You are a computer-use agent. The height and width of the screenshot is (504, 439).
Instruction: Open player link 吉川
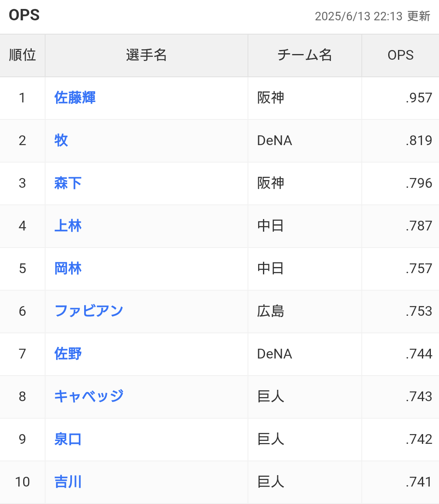68,482
